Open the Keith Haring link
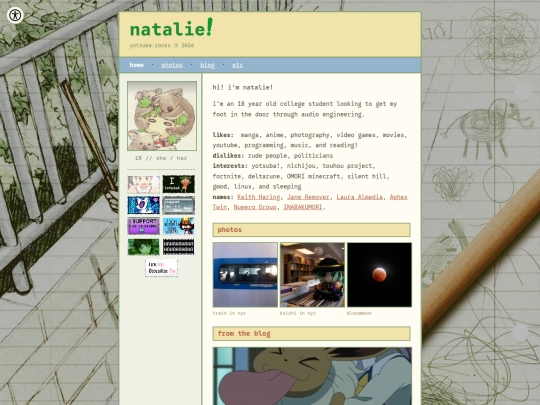The width and height of the screenshot is (540, 405). point(259,197)
